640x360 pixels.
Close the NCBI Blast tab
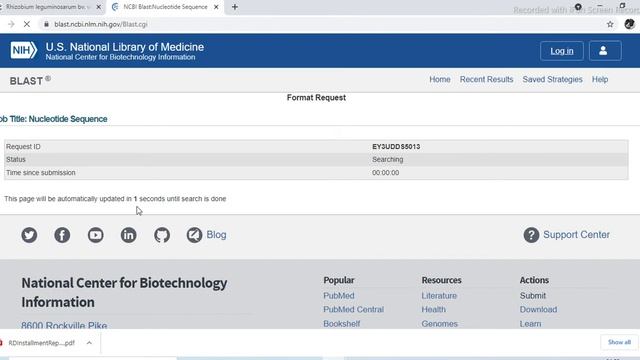tap(216, 7)
